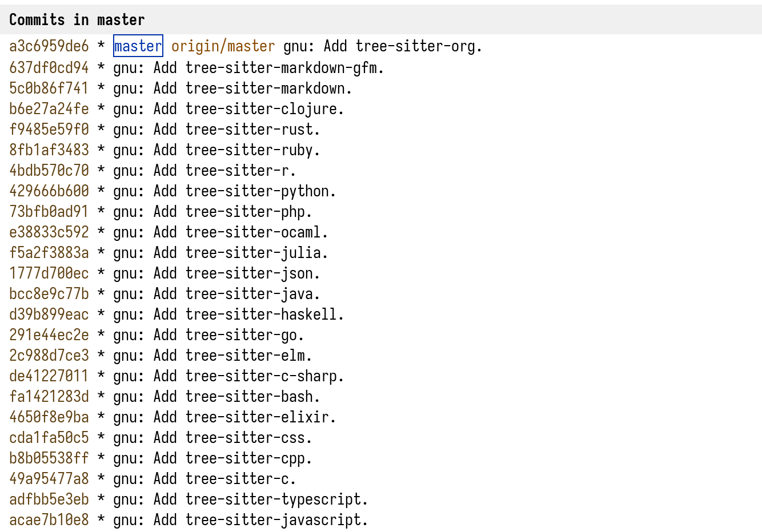The height and width of the screenshot is (532, 762).
Task: Select commit hash cda1fa50c5
Action: point(49,438)
